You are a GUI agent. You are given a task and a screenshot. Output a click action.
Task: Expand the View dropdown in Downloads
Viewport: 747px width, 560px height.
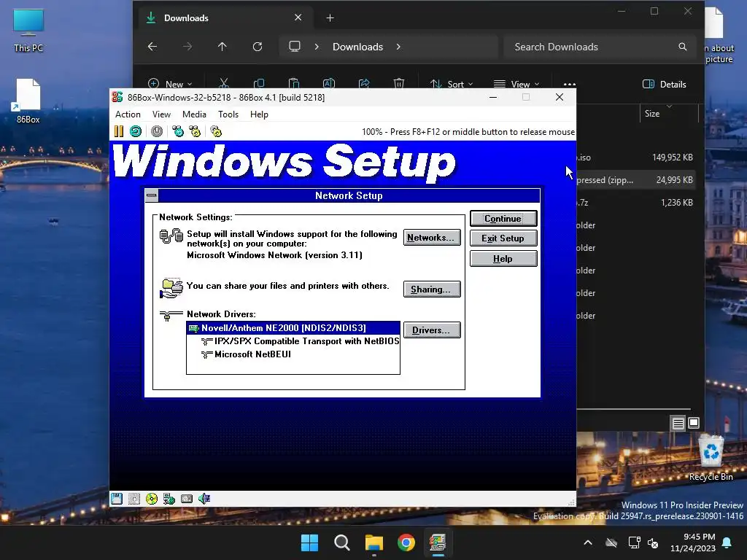(x=517, y=84)
